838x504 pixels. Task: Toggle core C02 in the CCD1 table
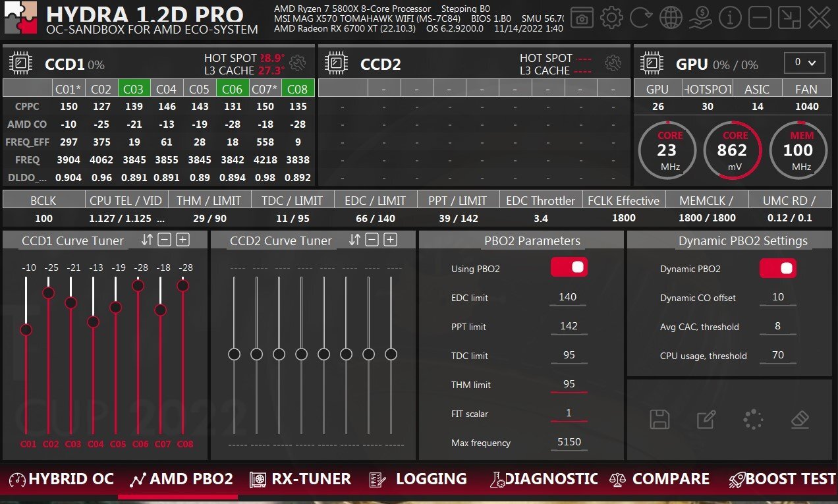click(101, 88)
